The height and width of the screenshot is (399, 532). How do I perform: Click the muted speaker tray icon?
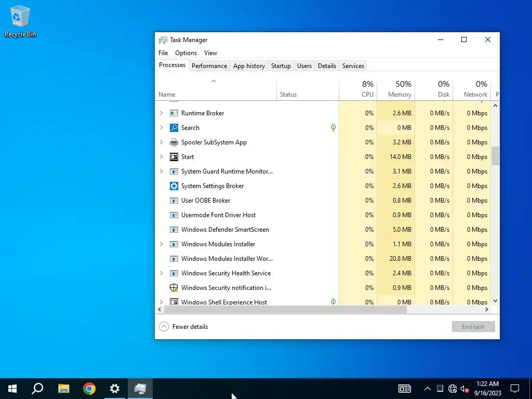pos(465,389)
